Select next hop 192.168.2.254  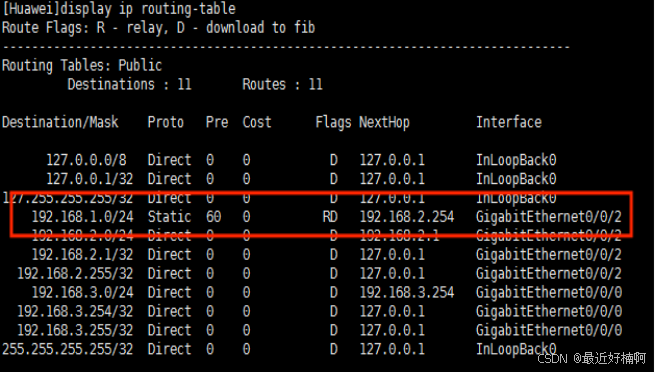407,217
